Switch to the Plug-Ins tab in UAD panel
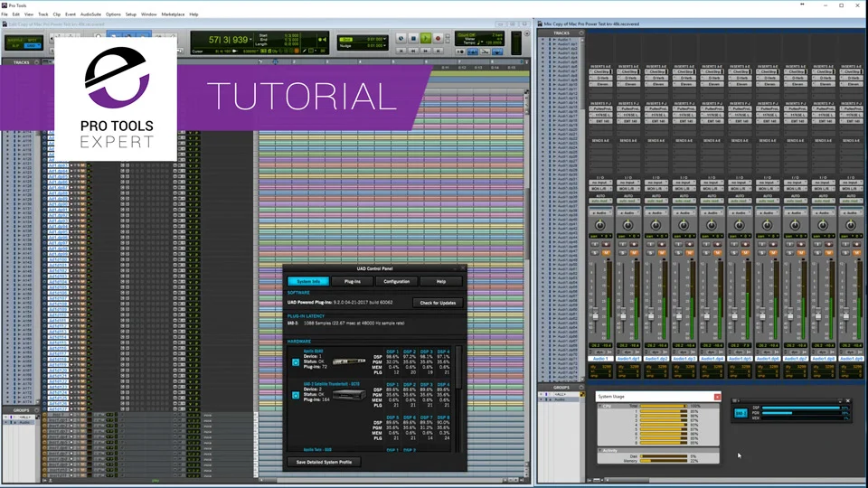868x488 pixels. coord(352,281)
